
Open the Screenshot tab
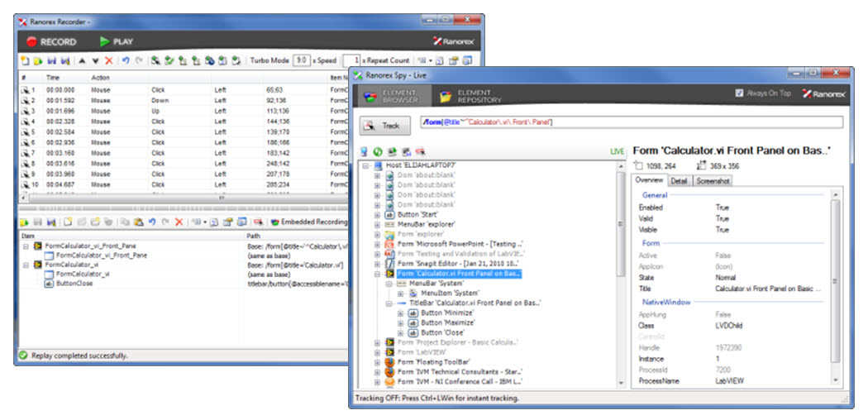(712, 181)
